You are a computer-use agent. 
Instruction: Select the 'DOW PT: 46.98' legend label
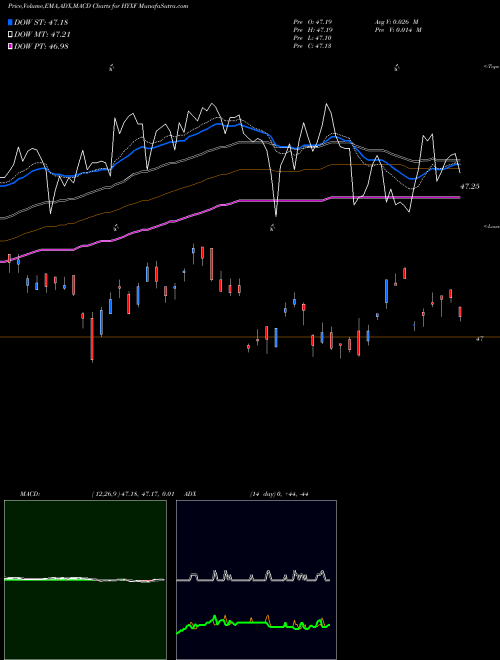41,46
